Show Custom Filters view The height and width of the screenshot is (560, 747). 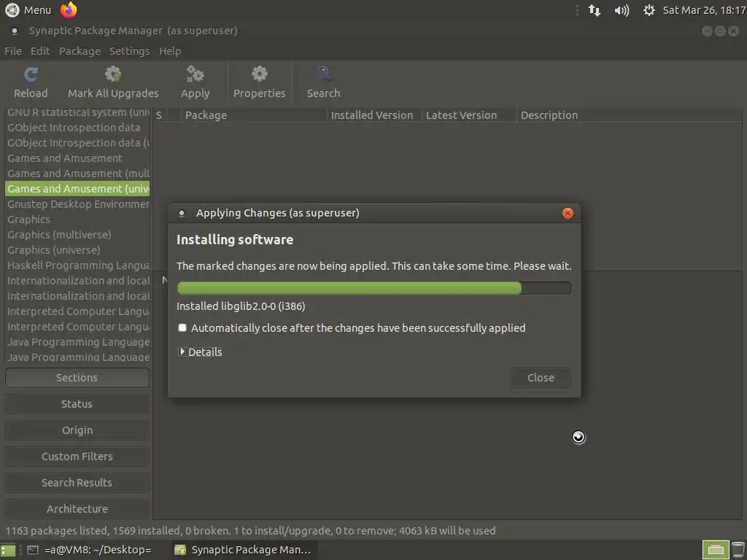coord(77,456)
